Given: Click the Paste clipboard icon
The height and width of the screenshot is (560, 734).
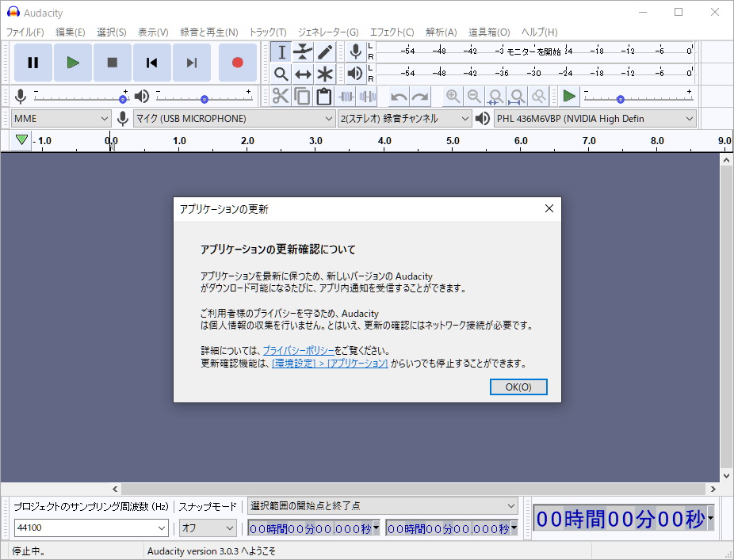Looking at the screenshot, I should [x=324, y=96].
